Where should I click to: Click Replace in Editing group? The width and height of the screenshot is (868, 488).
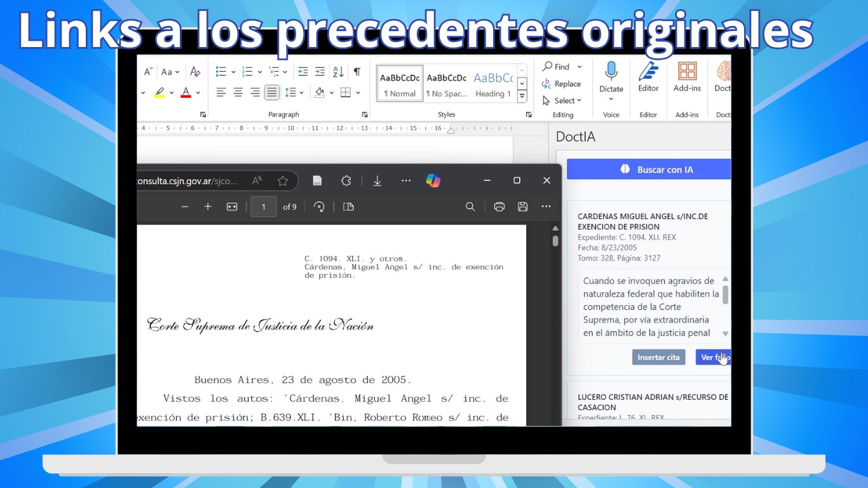click(561, 84)
